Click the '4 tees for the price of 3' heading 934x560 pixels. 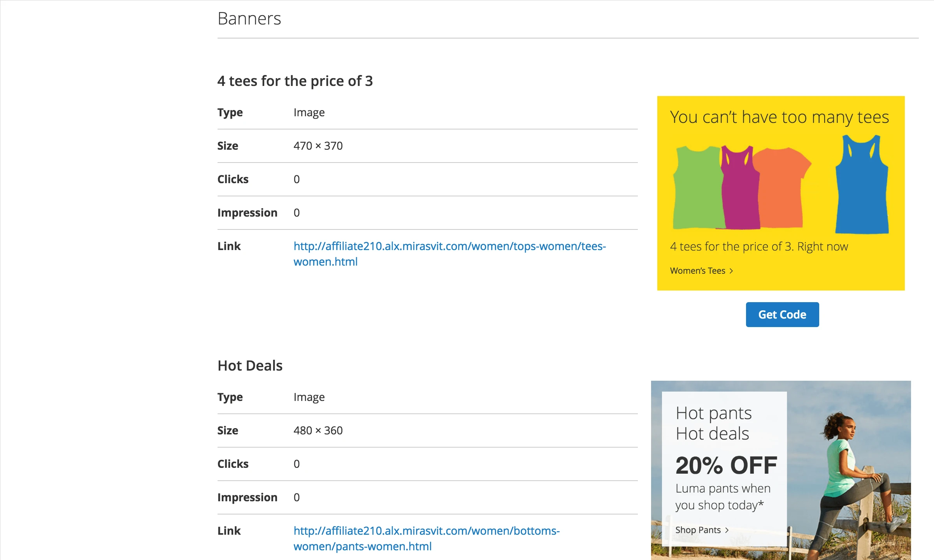click(295, 81)
